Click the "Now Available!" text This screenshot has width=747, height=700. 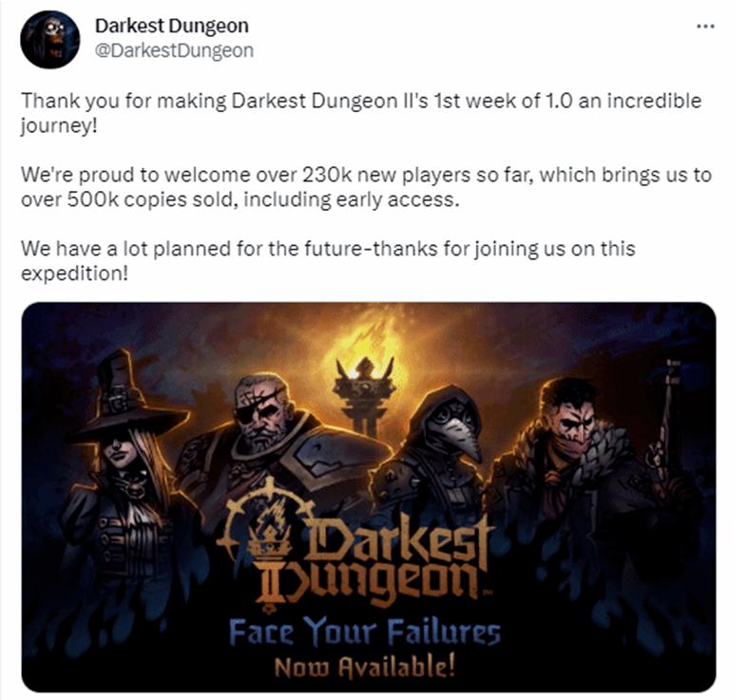point(364,666)
